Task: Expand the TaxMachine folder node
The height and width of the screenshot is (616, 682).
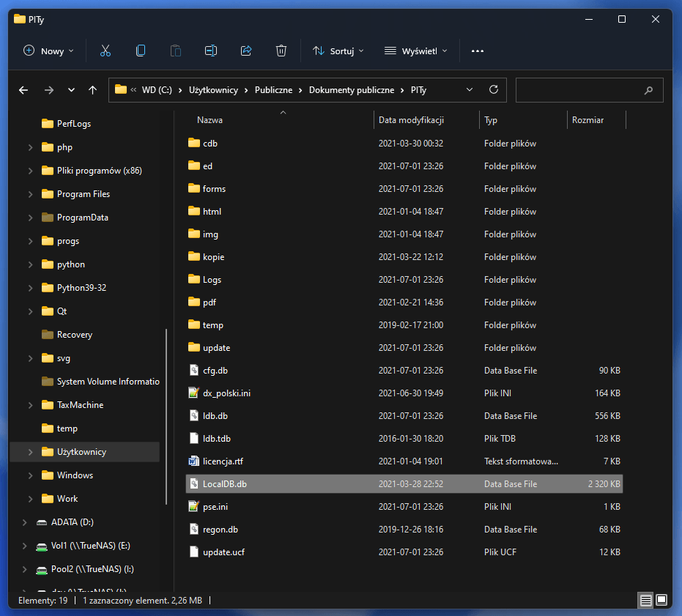Action: [x=30, y=405]
